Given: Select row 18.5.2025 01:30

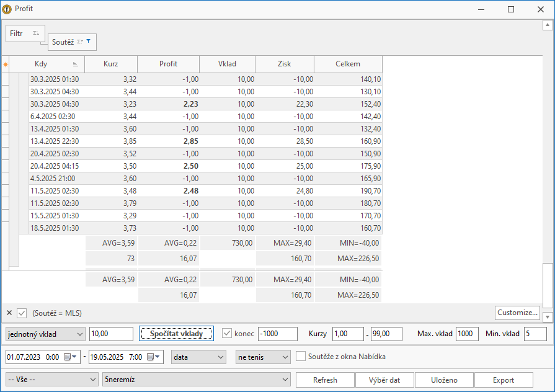Looking at the screenshot, I should (x=206, y=228).
